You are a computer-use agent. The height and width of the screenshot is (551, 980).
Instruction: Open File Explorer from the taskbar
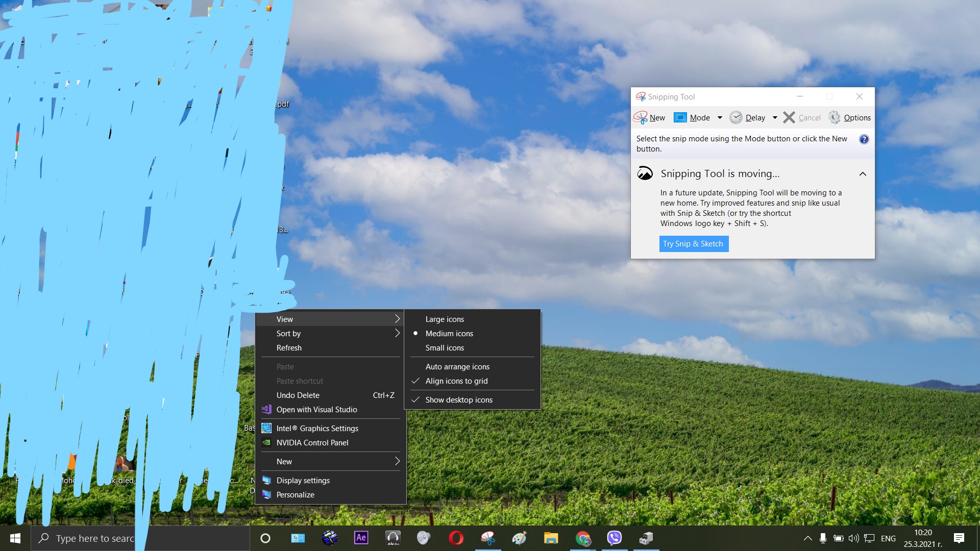pos(551,538)
